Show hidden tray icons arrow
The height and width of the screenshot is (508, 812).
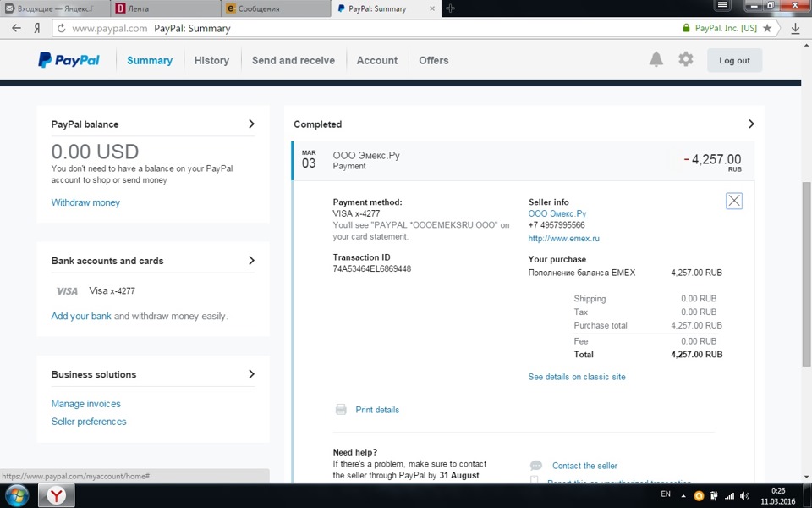coord(683,496)
